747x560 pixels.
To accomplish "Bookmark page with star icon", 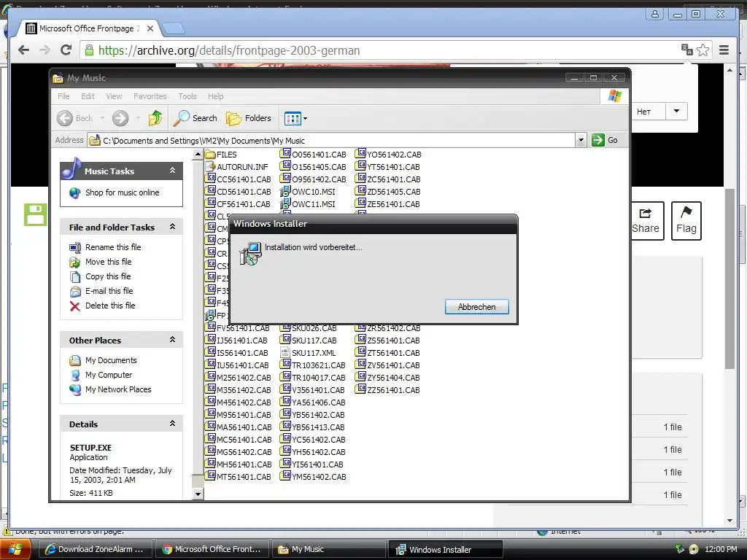I will click(703, 50).
